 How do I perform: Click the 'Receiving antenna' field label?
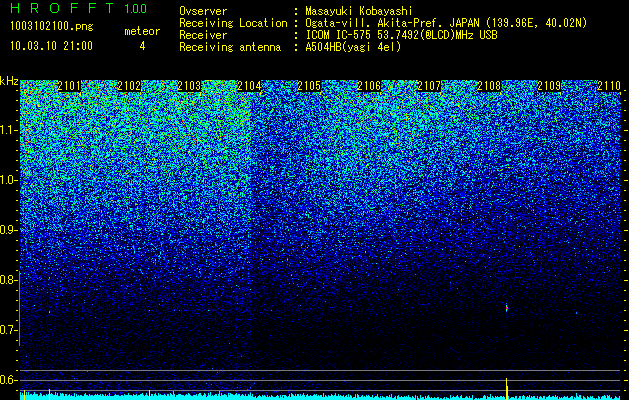coord(230,47)
